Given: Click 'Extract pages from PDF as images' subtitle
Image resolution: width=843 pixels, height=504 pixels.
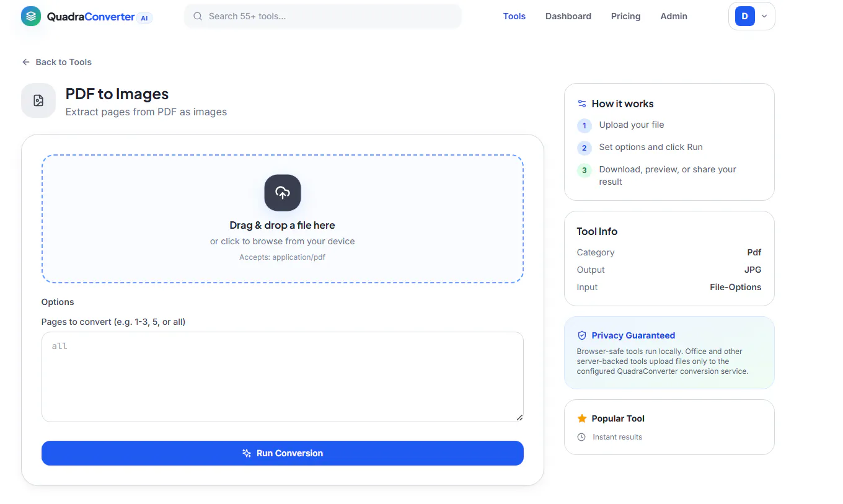Looking at the screenshot, I should click(x=146, y=112).
